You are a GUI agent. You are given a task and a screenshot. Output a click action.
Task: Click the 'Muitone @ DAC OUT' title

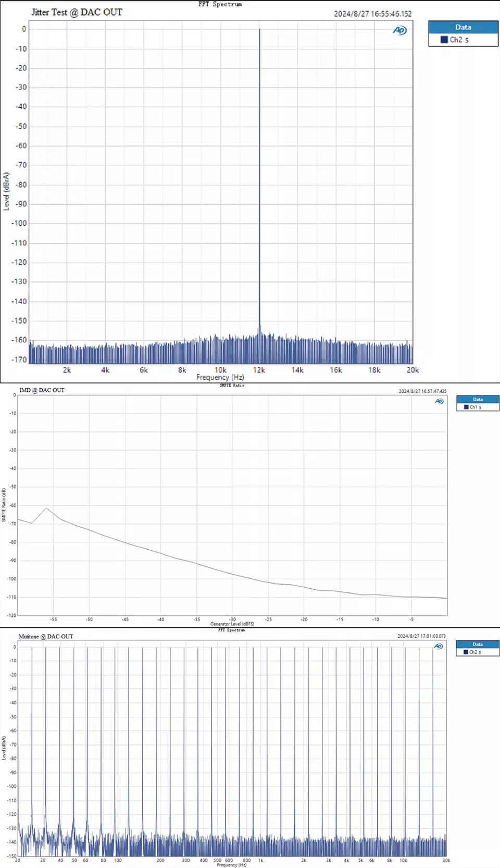pyautogui.click(x=46, y=636)
